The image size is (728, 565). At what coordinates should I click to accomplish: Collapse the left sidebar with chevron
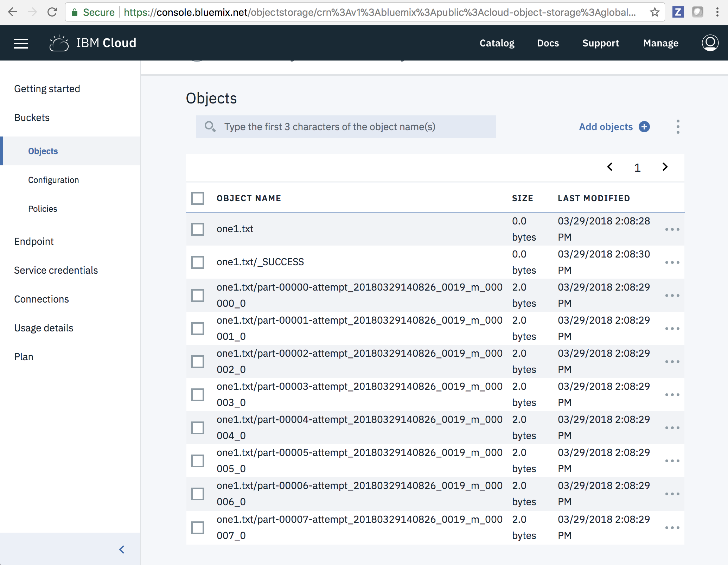pyautogui.click(x=122, y=550)
